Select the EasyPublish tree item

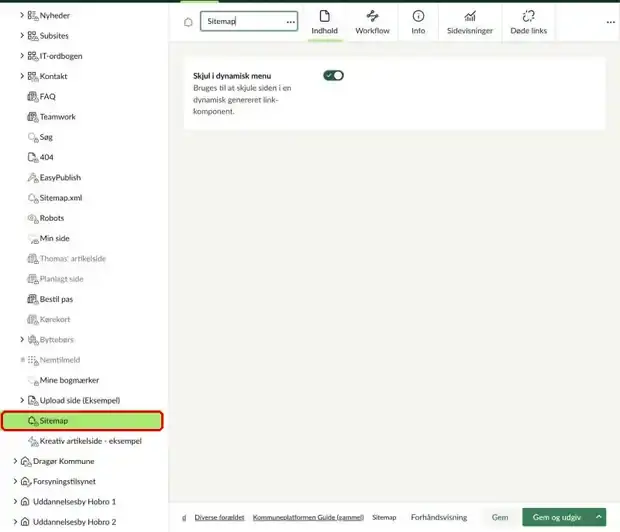coord(60,178)
